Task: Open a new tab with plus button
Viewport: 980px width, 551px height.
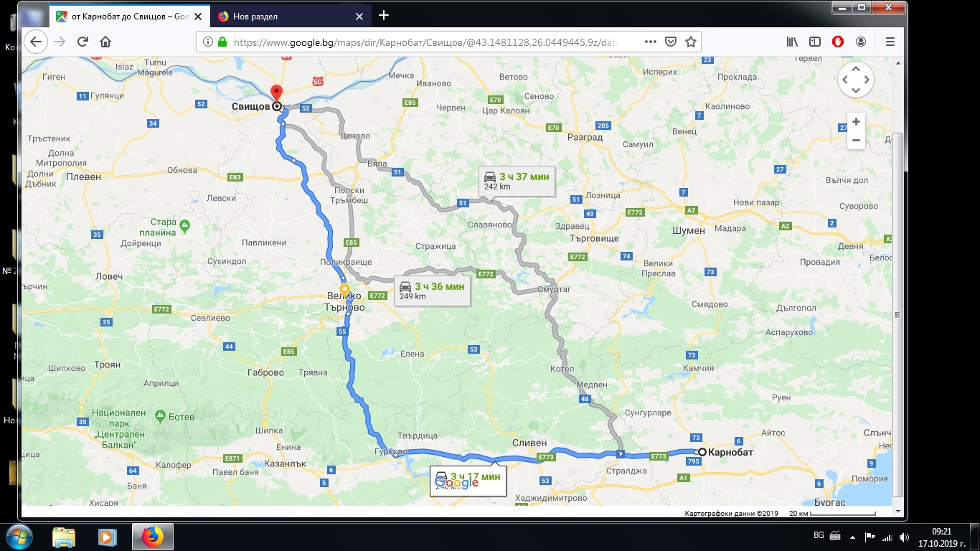Action: coord(384,15)
